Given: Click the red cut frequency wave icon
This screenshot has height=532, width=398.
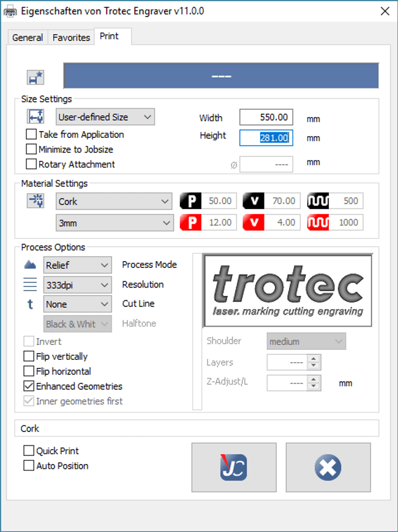Looking at the screenshot, I should (318, 222).
